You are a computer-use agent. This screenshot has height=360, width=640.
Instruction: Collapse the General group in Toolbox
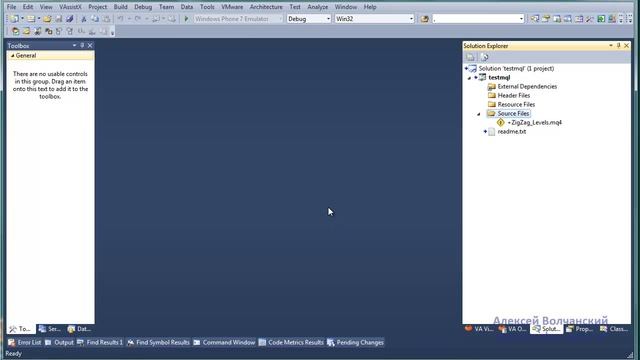coord(13,56)
